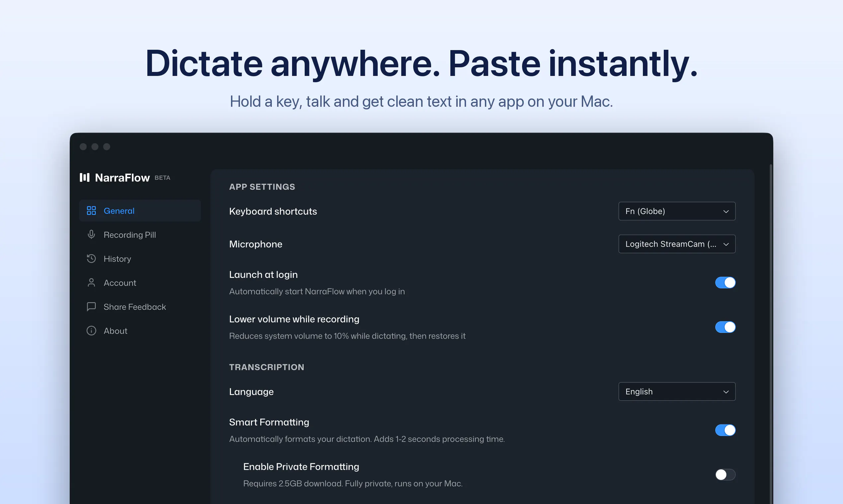Image resolution: width=843 pixels, height=504 pixels.
Task: Open the Account section label
Action: 120,283
